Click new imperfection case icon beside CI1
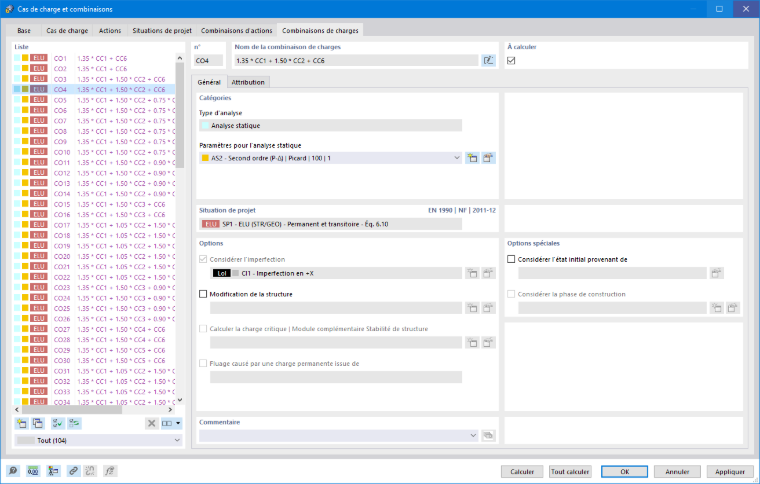Screen dimensions: 760x484 472,273
